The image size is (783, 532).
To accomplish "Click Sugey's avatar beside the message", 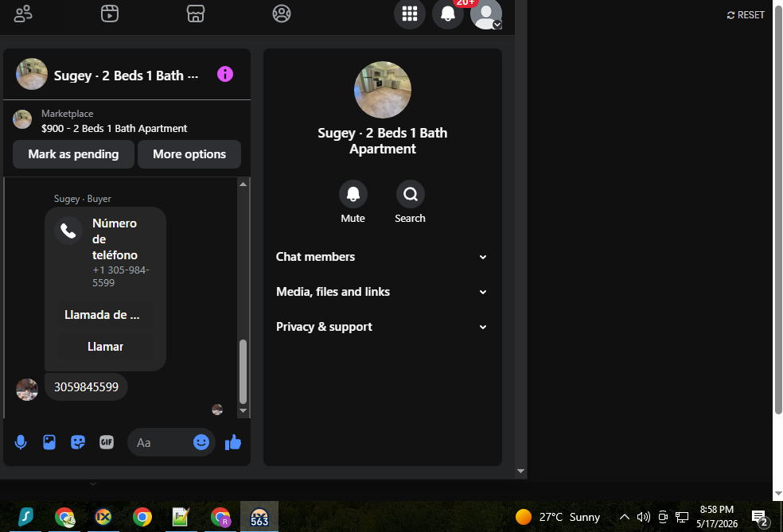I will pyautogui.click(x=27, y=390).
